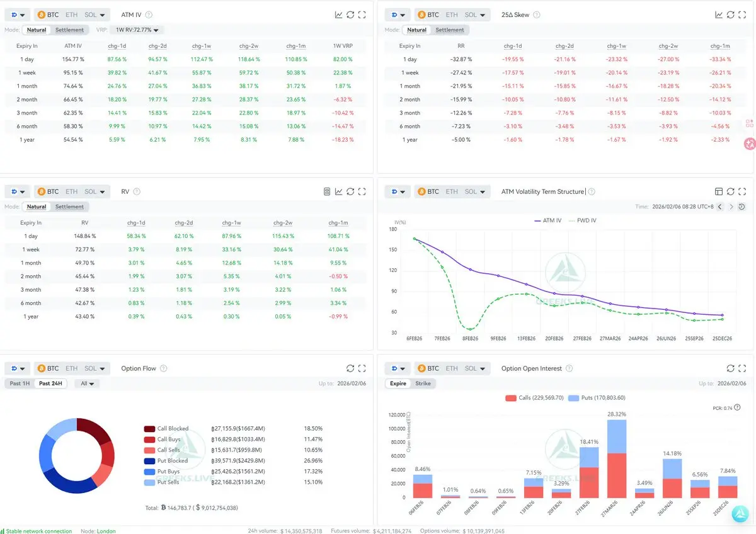Open the All filter dropdown in Option Flow
Screen dimensions: 756x534
coord(87,383)
